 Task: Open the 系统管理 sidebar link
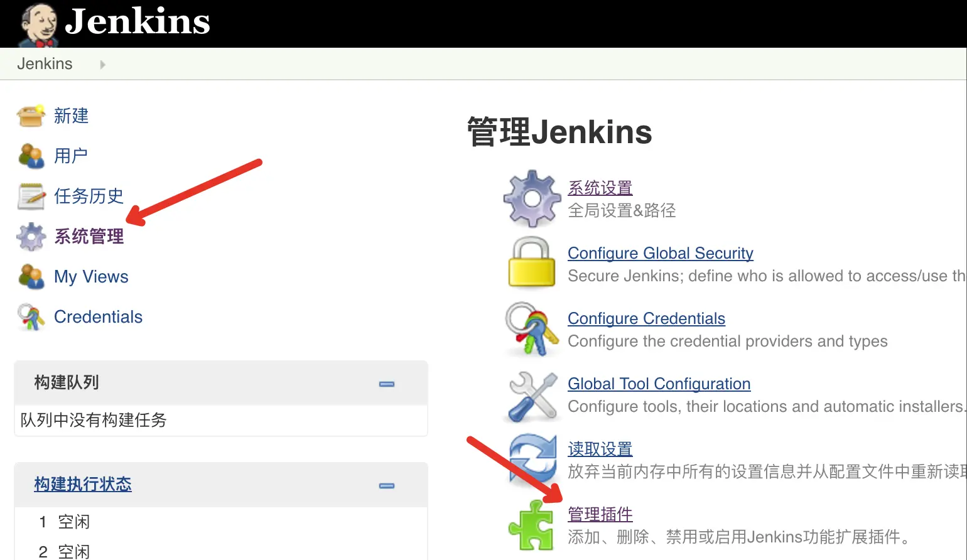tap(89, 236)
